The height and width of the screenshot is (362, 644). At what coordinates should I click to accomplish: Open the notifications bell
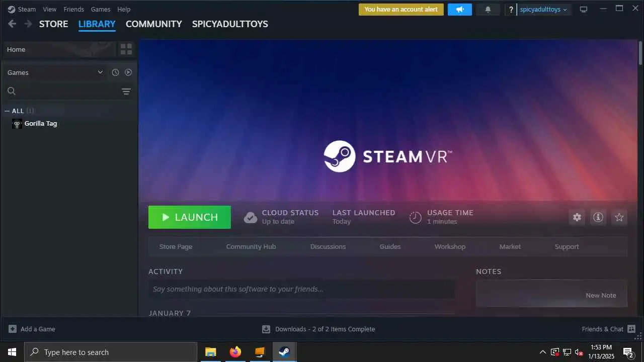point(488,9)
